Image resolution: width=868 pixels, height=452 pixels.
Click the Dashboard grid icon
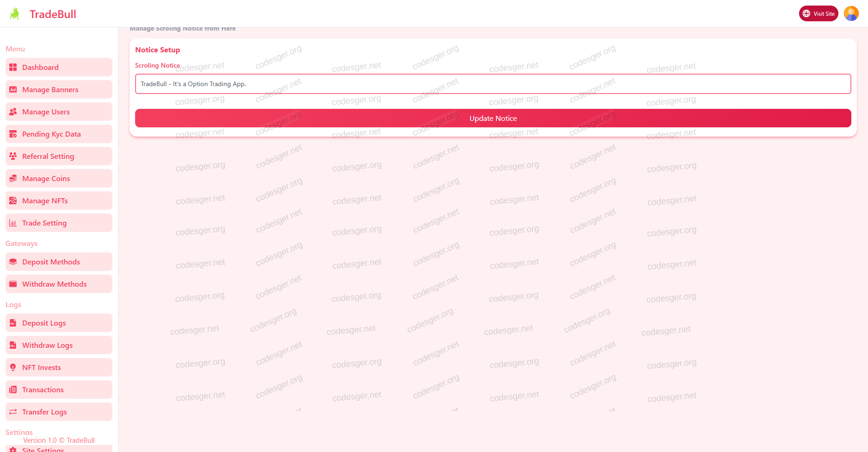coord(13,68)
